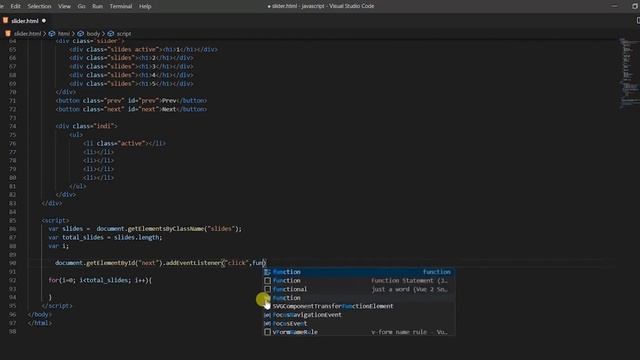Open the Edit menu

16,6
